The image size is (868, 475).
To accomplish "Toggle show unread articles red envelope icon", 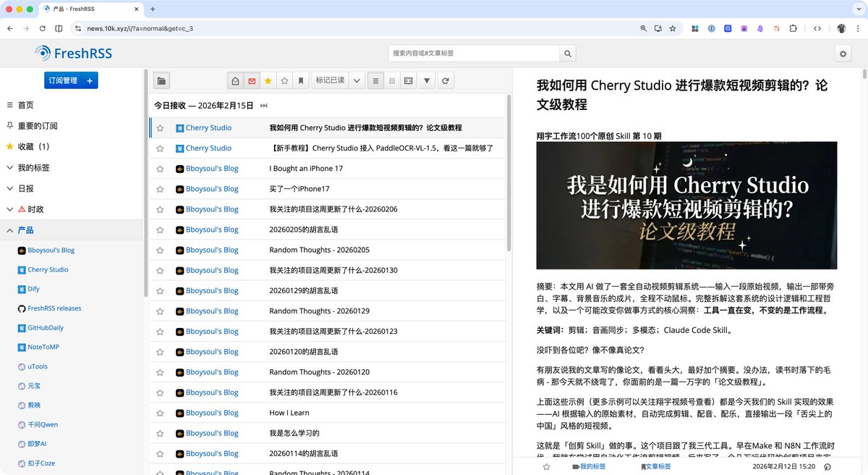I will (252, 81).
